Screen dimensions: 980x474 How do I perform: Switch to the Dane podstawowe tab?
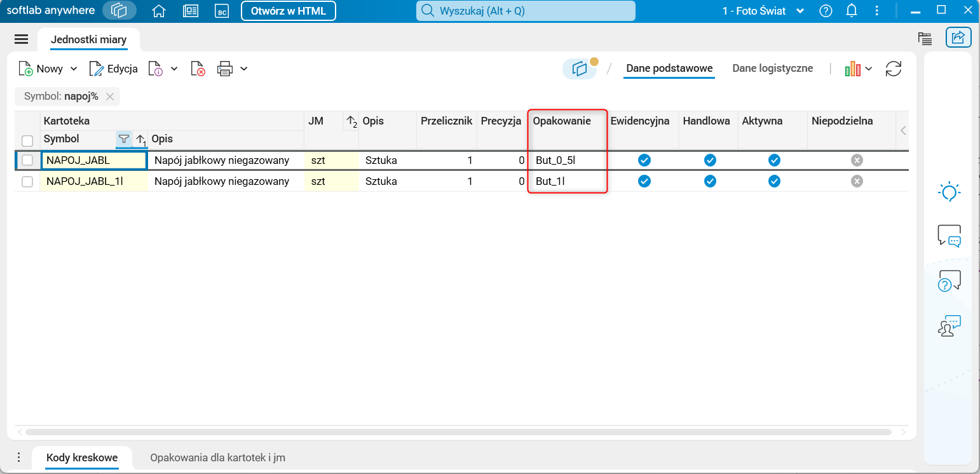[x=669, y=68]
